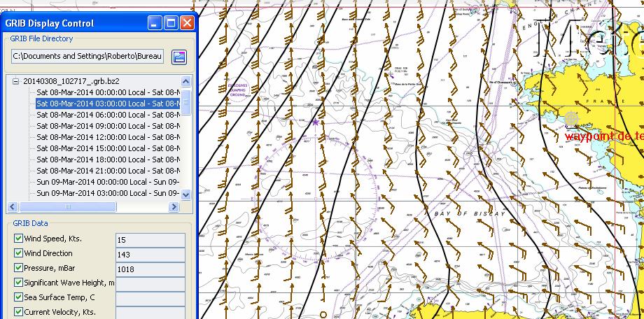Select Sat 08-Mar-2014 12:00:00 Local entry

click(x=108, y=136)
